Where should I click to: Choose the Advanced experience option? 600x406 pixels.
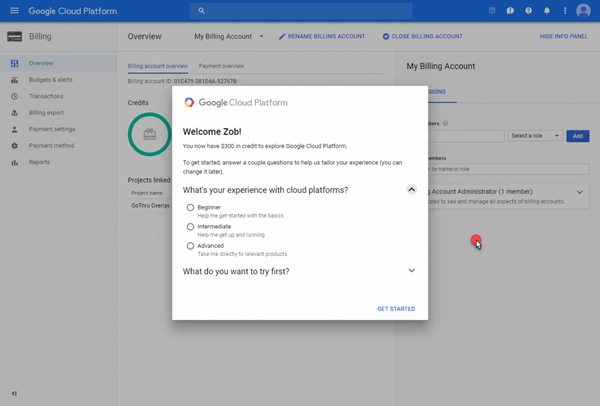190,245
